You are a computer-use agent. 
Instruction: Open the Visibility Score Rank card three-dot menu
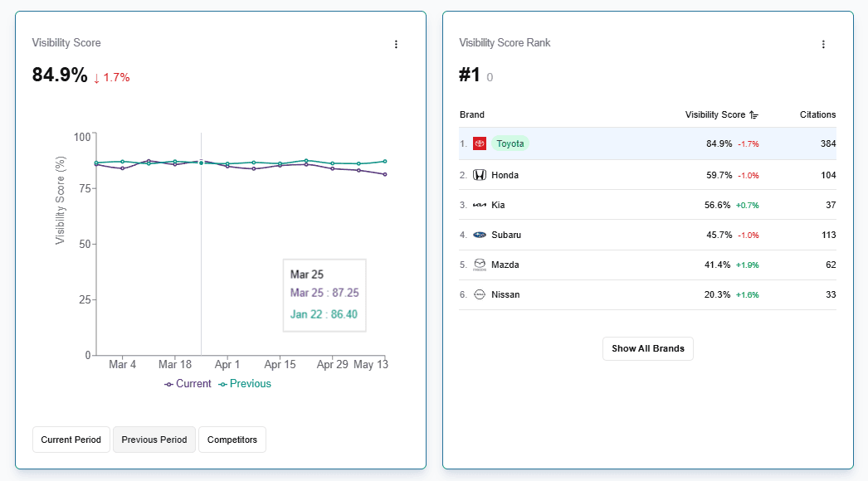click(x=823, y=44)
